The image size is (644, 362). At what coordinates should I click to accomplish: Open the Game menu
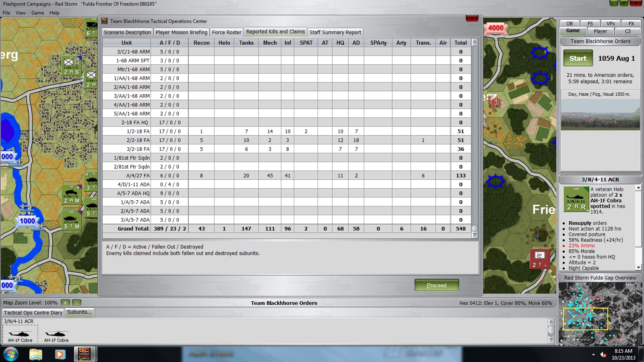[37, 13]
